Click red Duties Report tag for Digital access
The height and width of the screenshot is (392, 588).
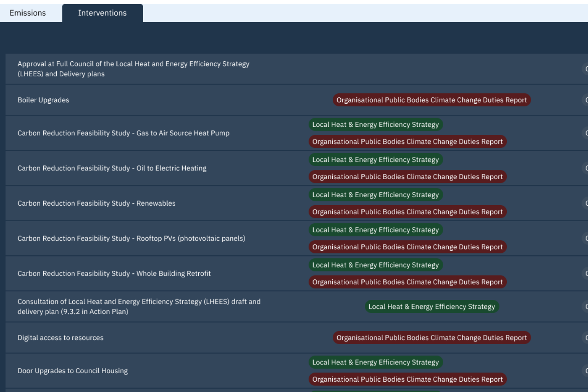click(431, 338)
